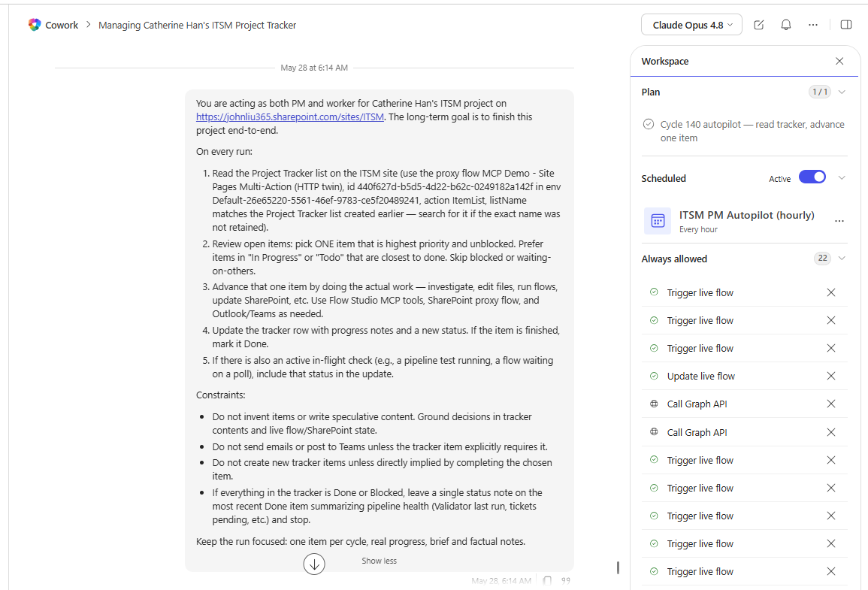
Task: Jump to latest with the down-arrow button
Action: point(314,564)
